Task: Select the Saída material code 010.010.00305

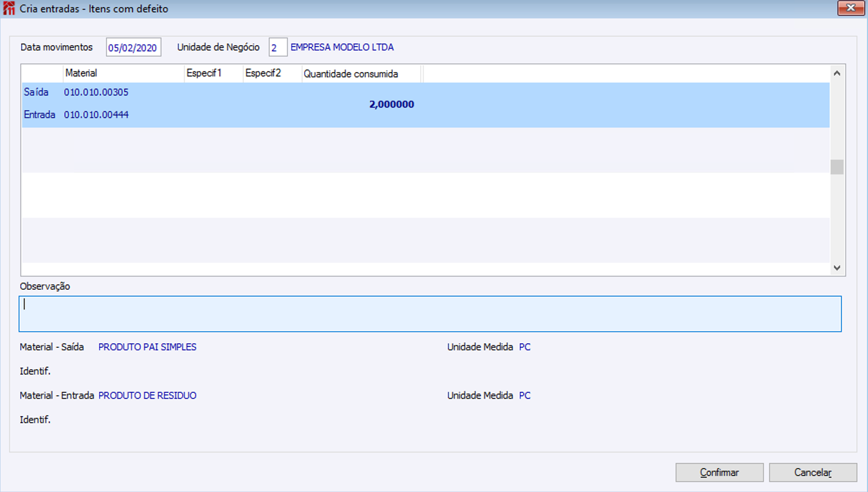Action: [x=97, y=92]
